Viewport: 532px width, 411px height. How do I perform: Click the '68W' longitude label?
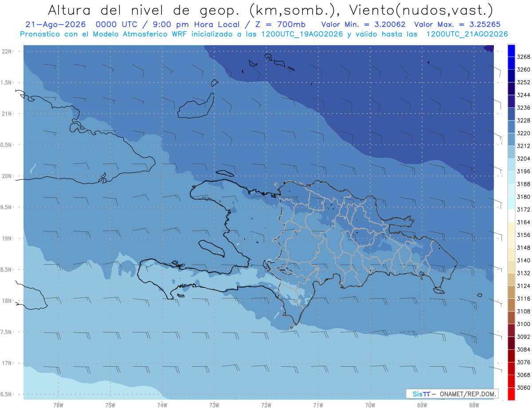[x=474, y=405]
